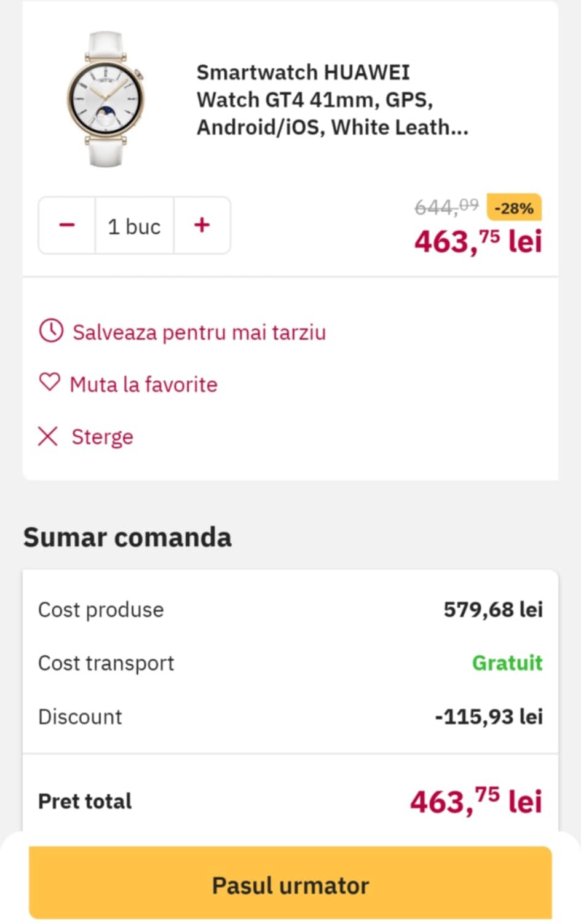Click the -115,93 lei discount amount
Screen dimensions: 581x924
tap(489, 717)
